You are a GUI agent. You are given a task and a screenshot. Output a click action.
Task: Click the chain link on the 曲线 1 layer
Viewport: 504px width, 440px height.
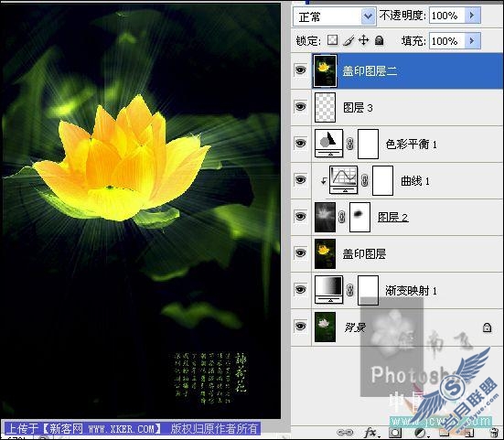[x=364, y=180]
